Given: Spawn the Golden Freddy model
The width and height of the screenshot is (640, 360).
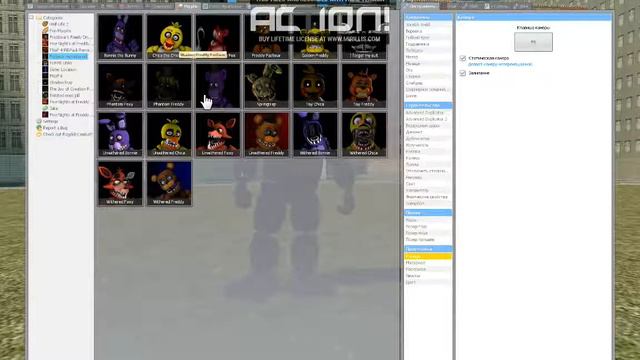Looking at the screenshot, I should [x=315, y=37].
